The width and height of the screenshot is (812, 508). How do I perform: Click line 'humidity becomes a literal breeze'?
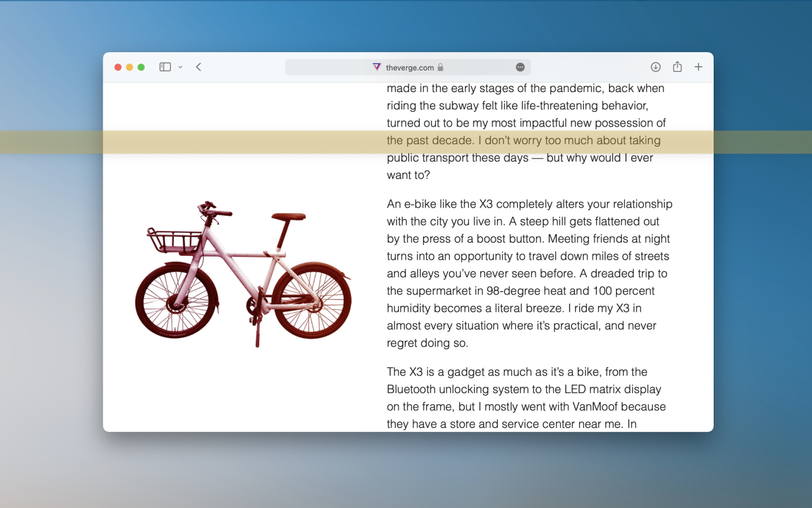(514, 308)
